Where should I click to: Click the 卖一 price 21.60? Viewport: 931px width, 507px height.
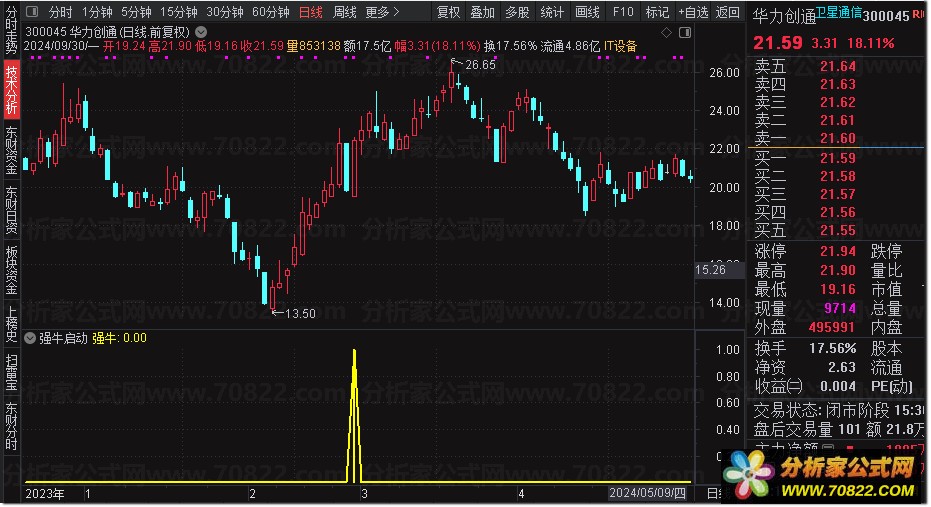[838, 138]
